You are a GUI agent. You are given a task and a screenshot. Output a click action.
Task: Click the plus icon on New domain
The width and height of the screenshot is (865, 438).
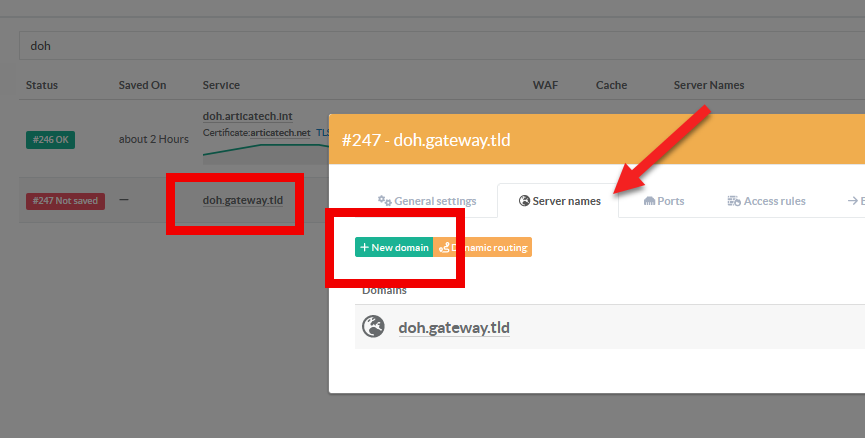[365, 247]
